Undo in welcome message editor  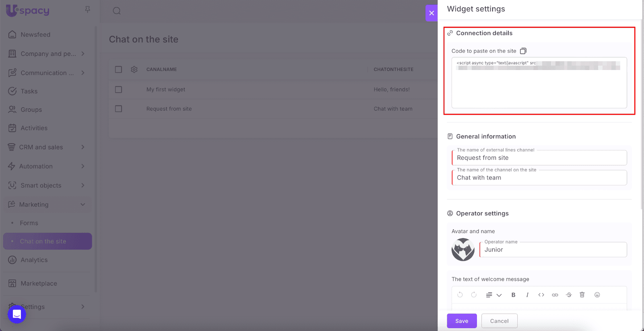[460, 295]
